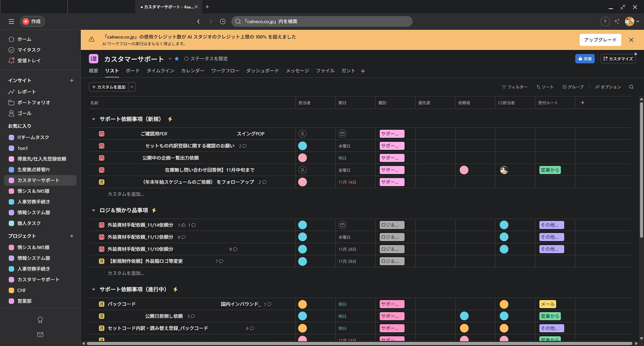Dismiss the credit limit warning banner
This screenshot has height=346, width=644.
click(631, 40)
